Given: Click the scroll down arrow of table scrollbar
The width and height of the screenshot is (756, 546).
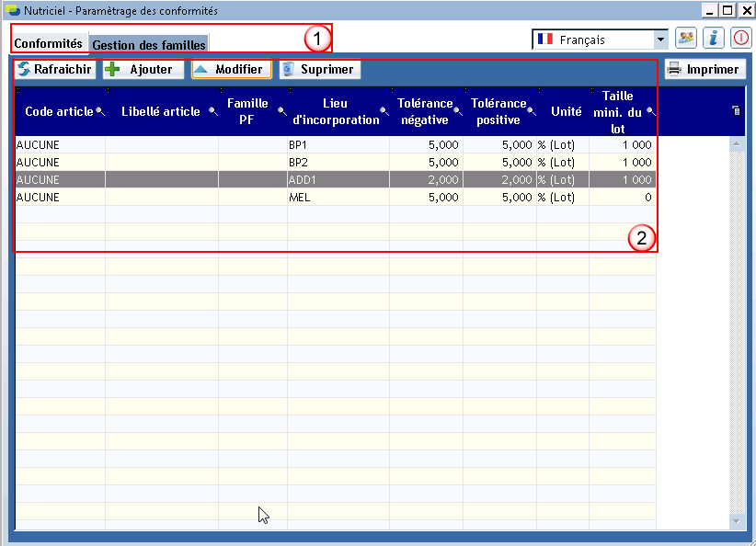Looking at the screenshot, I should click(737, 521).
